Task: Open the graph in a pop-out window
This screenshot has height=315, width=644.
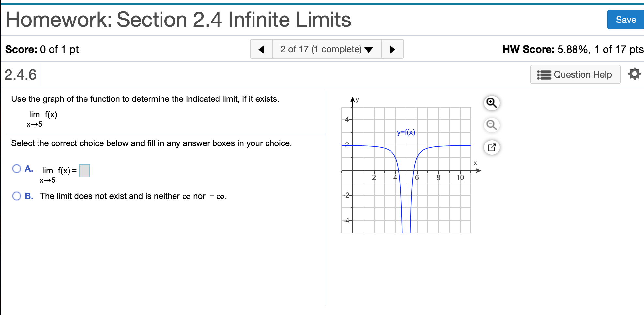Action: 492,147
